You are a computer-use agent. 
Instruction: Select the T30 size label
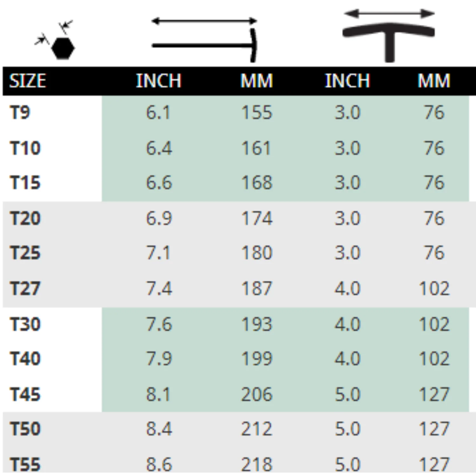click(x=25, y=325)
